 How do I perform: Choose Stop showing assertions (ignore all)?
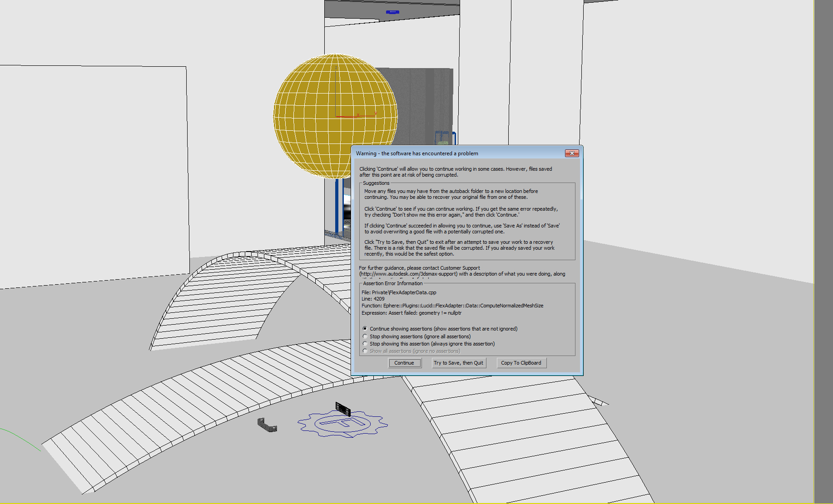[x=365, y=336]
